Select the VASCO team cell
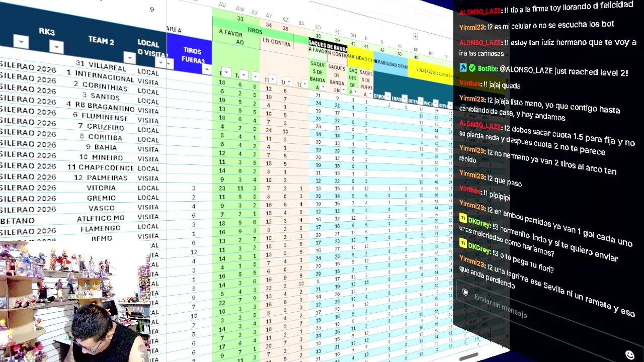This screenshot has height=362, width=644. coord(101,208)
